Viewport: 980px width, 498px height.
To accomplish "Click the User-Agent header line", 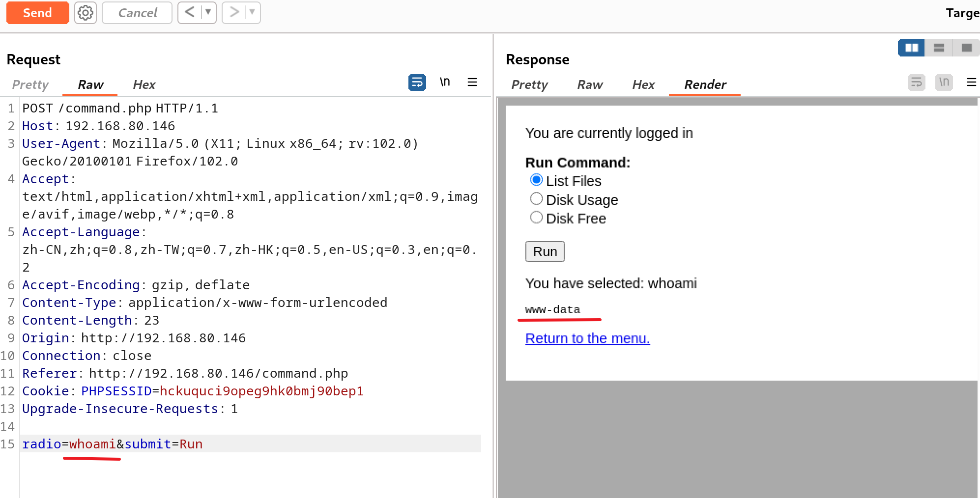I will click(220, 152).
